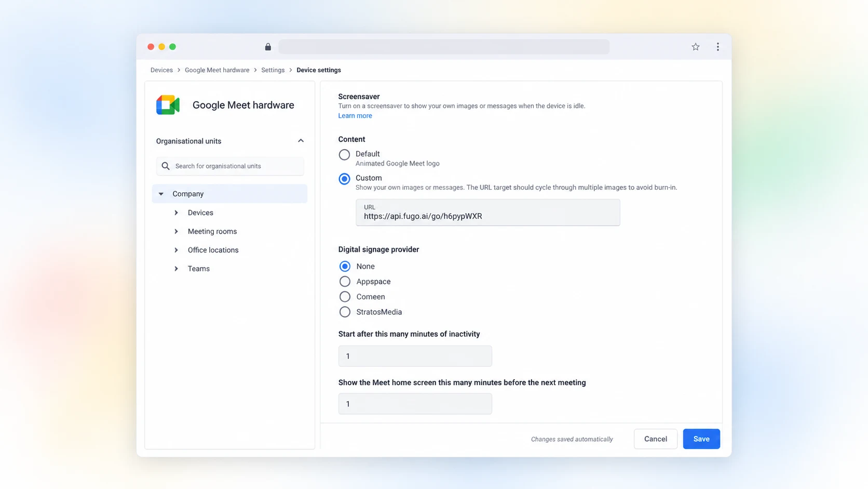
Task: Click the browser address bar
Action: (x=444, y=47)
